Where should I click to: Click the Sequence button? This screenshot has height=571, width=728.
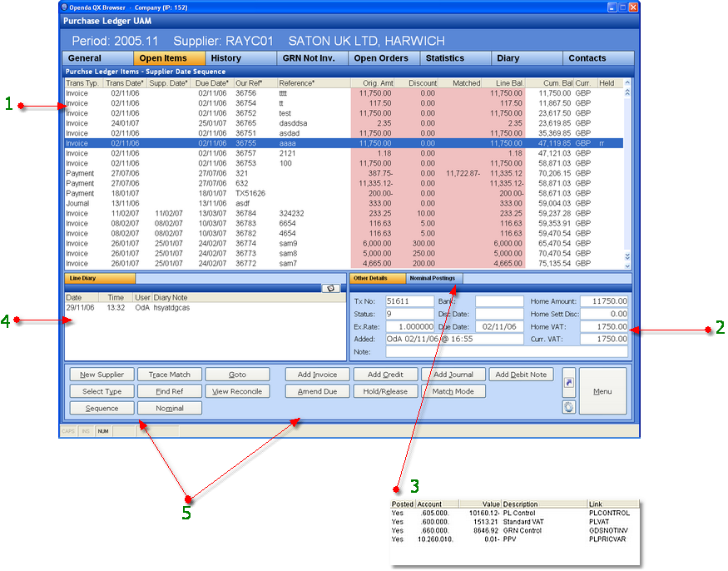(102, 408)
